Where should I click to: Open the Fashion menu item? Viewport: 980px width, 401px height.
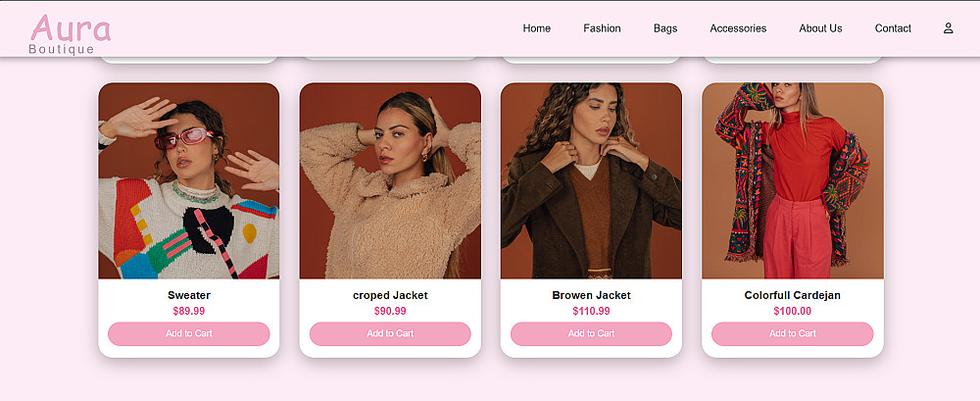coord(602,28)
